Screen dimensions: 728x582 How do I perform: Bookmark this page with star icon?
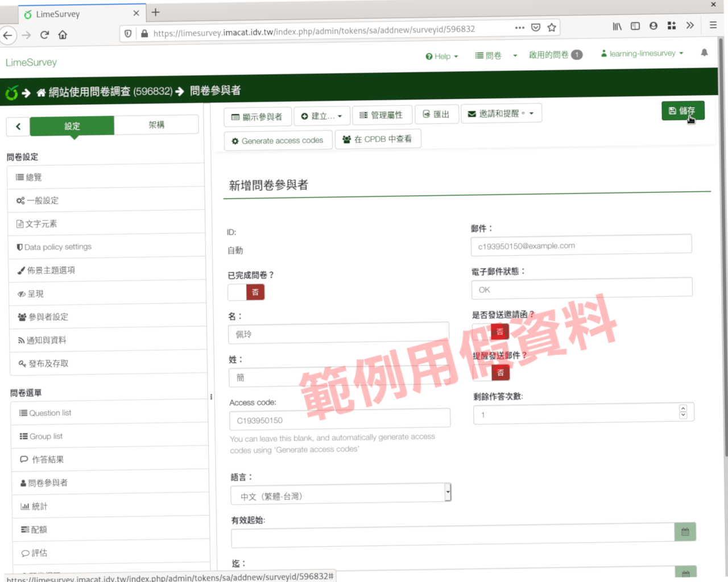tap(551, 27)
